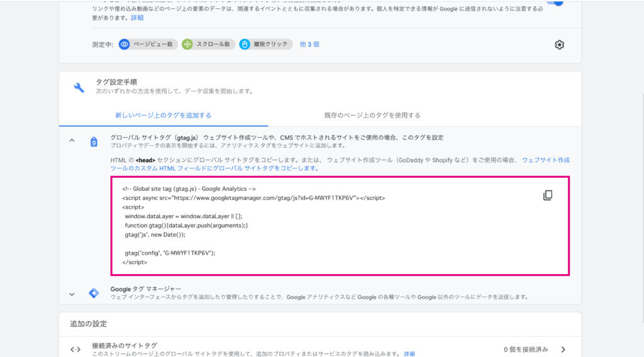Click the gtag.js tag icon

94,141
